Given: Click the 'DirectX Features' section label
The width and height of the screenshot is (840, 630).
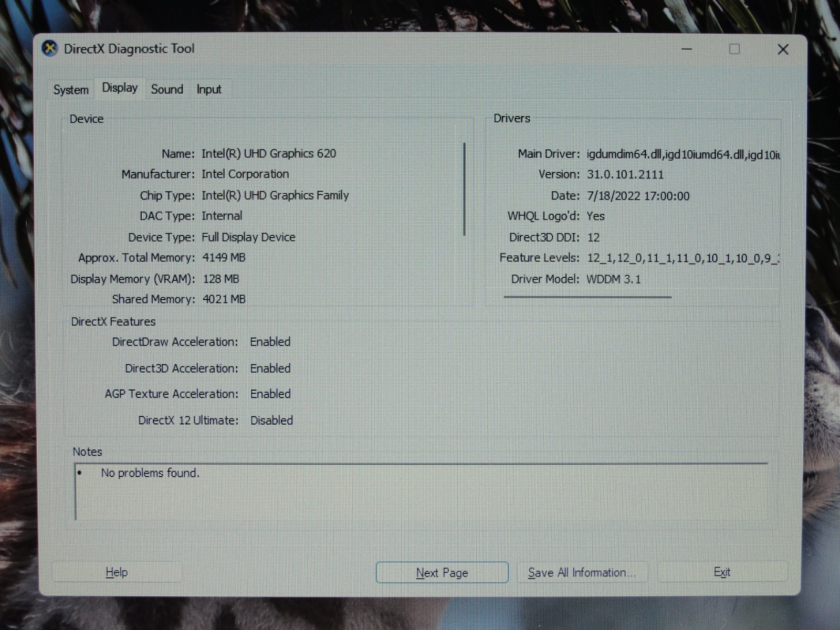Looking at the screenshot, I should click(113, 322).
